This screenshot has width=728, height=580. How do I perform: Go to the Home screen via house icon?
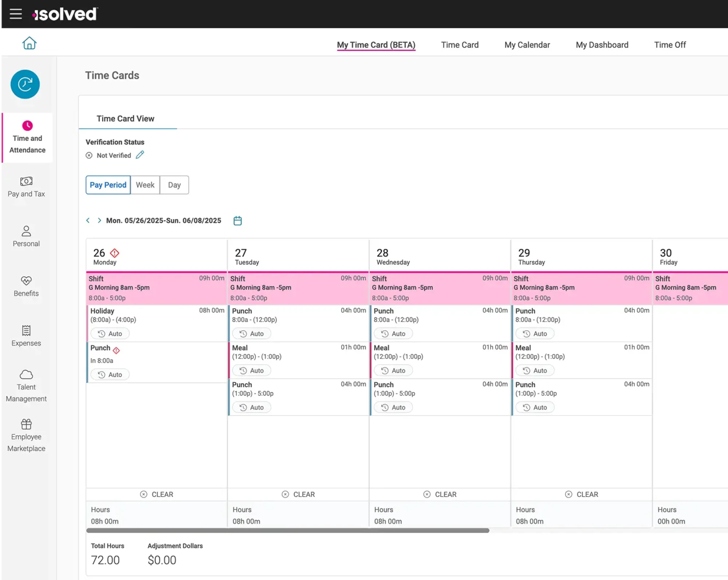coord(29,43)
